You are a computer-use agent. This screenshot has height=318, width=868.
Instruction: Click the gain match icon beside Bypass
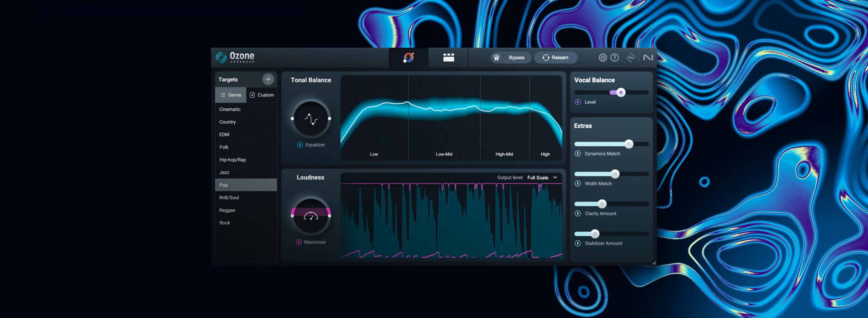click(496, 58)
